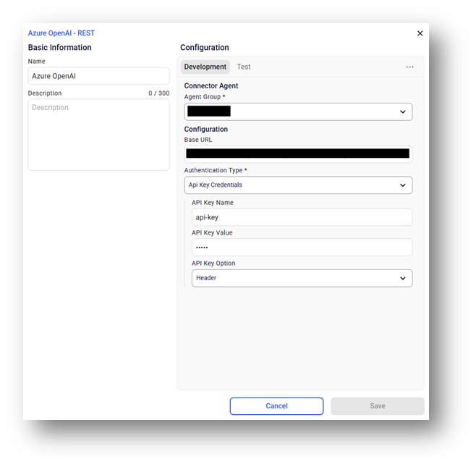Click the 0 / 300 character counter
The height and width of the screenshot is (467, 476).
click(158, 93)
